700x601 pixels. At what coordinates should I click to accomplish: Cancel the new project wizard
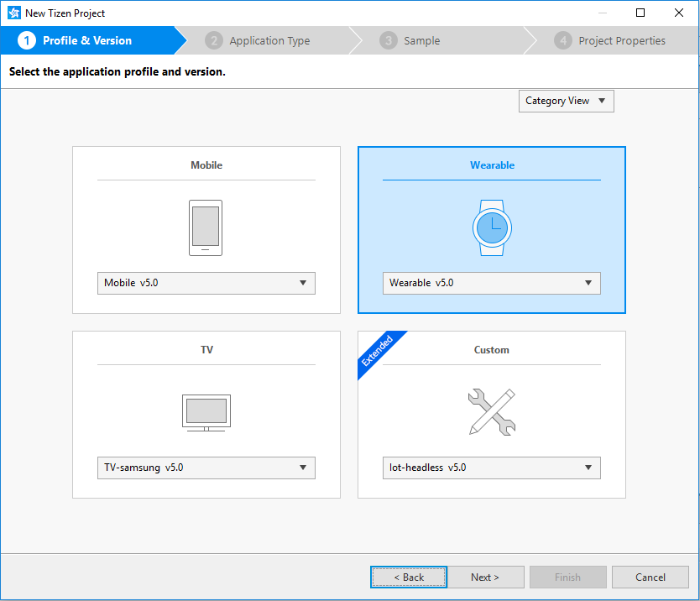[x=650, y=577]
